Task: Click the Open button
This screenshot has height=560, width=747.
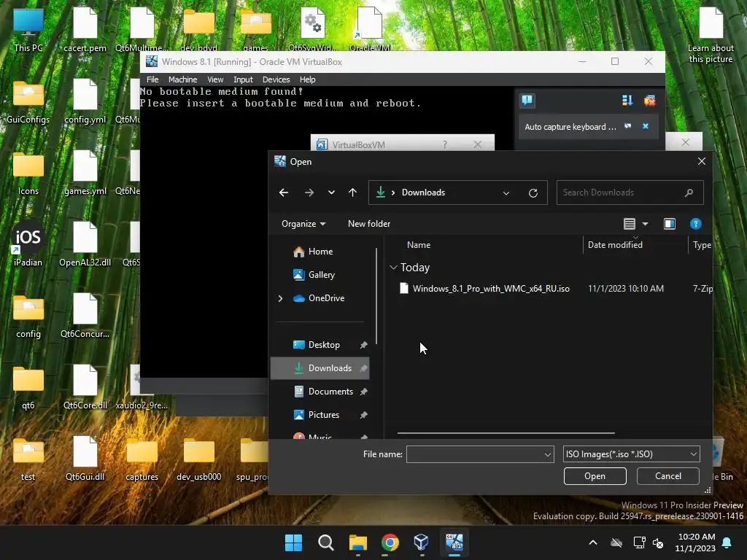Action: 595,476
